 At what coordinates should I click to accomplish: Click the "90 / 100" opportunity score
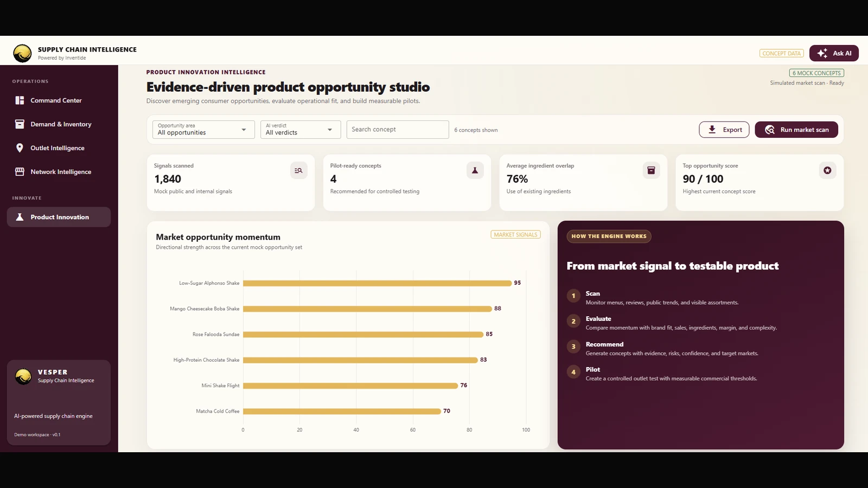[x=703, y=179]
